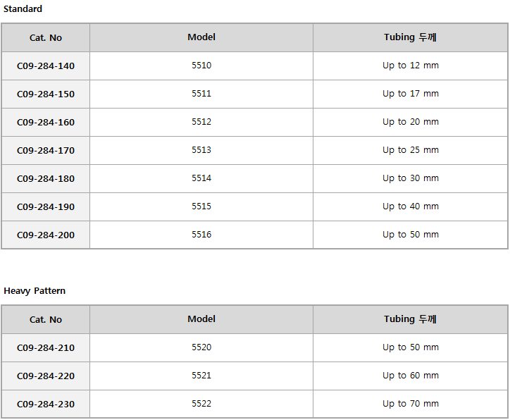Image resolution: width=510 pixels, height=420 pixels.
Task: Click Model 5521 in Heavy Pattern
Action: coord(201,376)
